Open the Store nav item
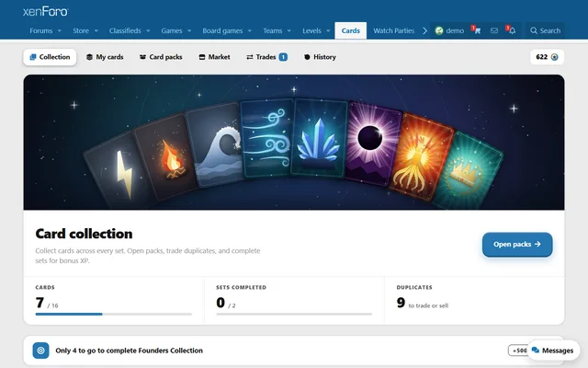Image resolution: width=588 pixels, height=368 pixels. [x=81, y=30]
